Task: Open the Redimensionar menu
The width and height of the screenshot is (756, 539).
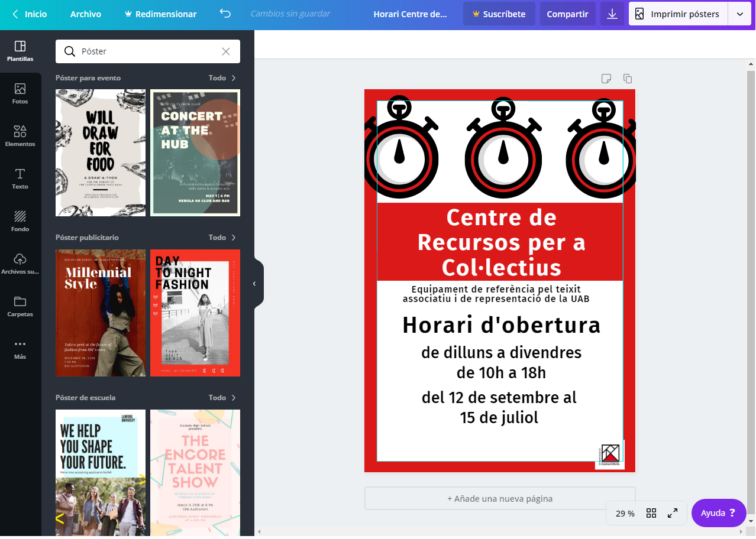Action: 160,14
